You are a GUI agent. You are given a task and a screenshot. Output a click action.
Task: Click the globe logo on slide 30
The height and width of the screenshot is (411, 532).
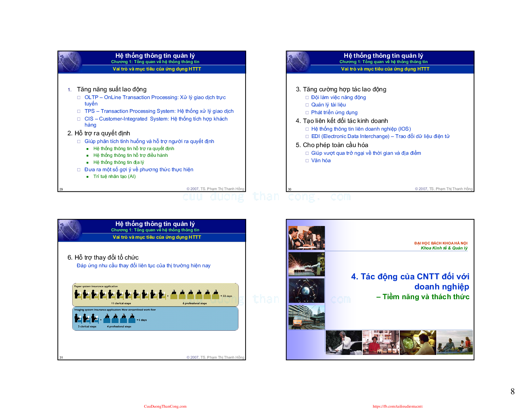coord(298,62)
